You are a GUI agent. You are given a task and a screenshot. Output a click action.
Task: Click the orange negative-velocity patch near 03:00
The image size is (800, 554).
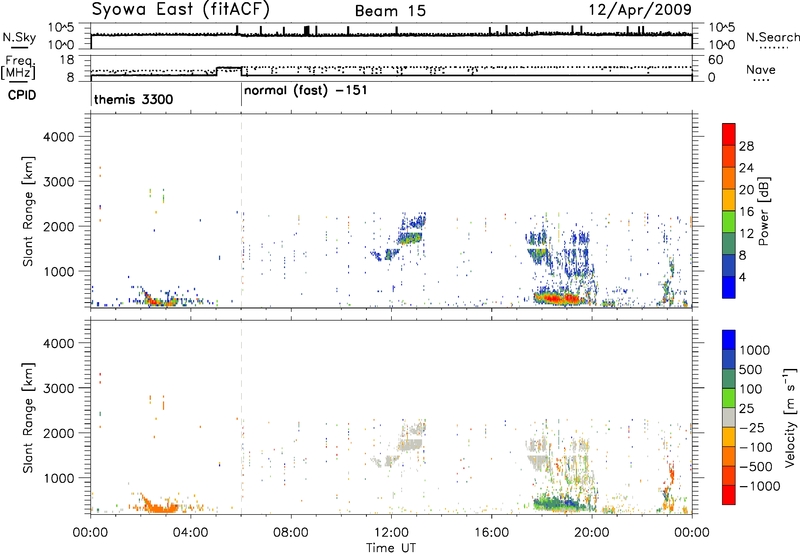159,507
